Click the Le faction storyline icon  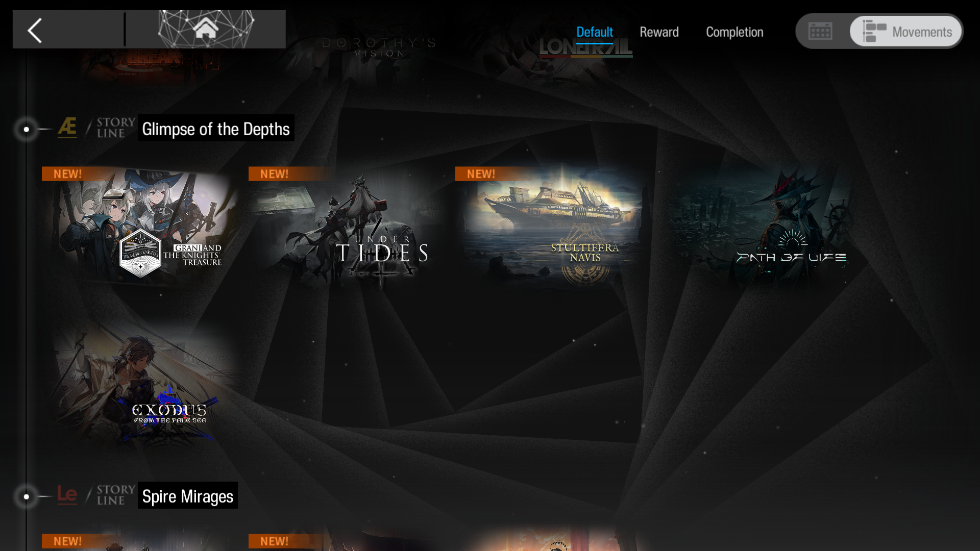pos(67,494)
